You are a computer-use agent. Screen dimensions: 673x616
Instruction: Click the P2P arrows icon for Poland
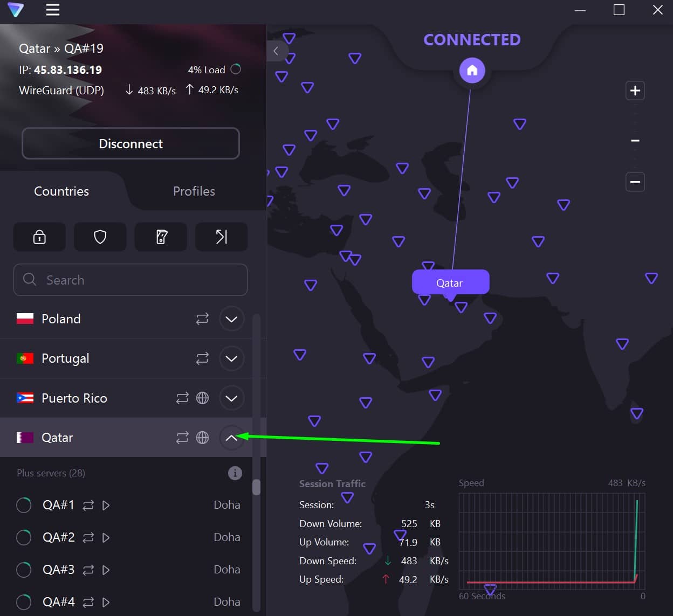[x=202, y=319]
